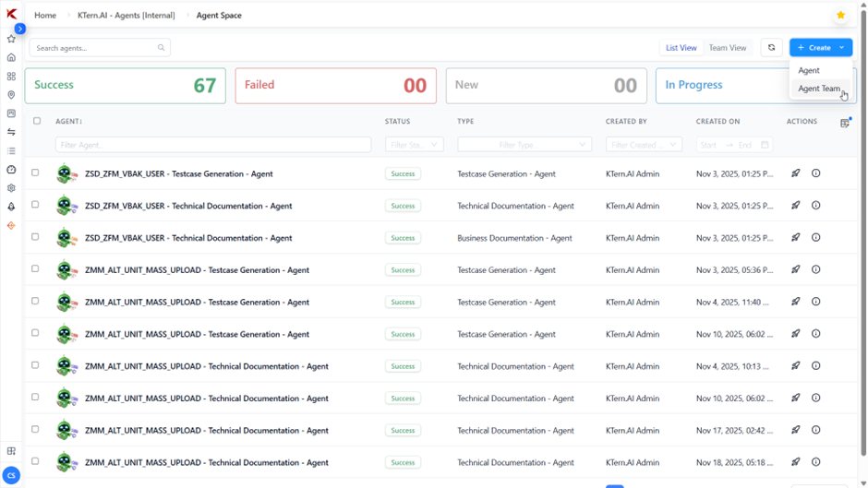Open info icon for Business Documentation agent row

coord(815,238)
